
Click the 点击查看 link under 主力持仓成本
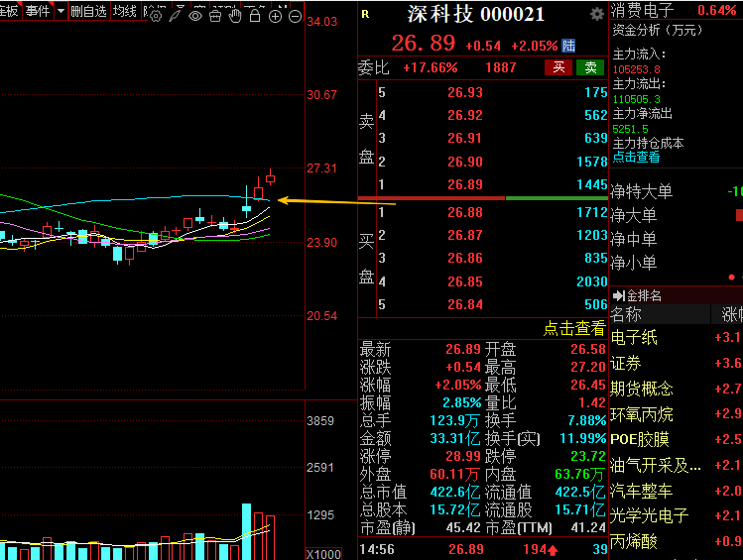[x=636, y=157]
